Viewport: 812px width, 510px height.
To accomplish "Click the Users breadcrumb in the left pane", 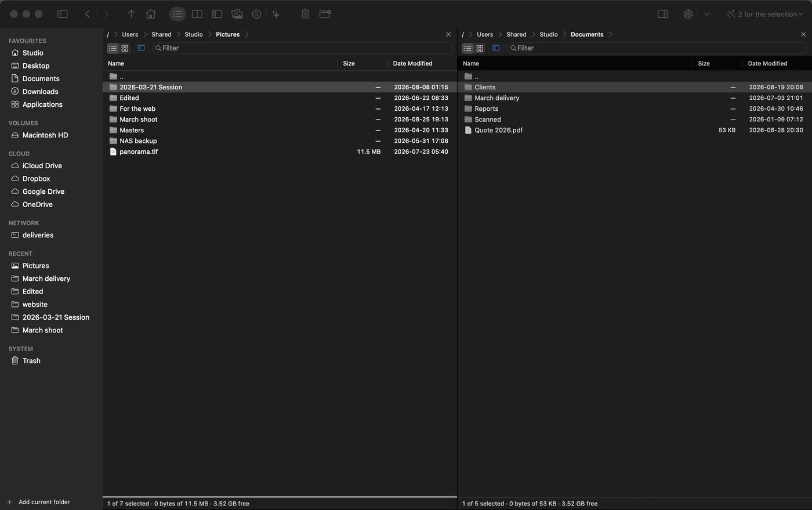I will click(130, 34).
